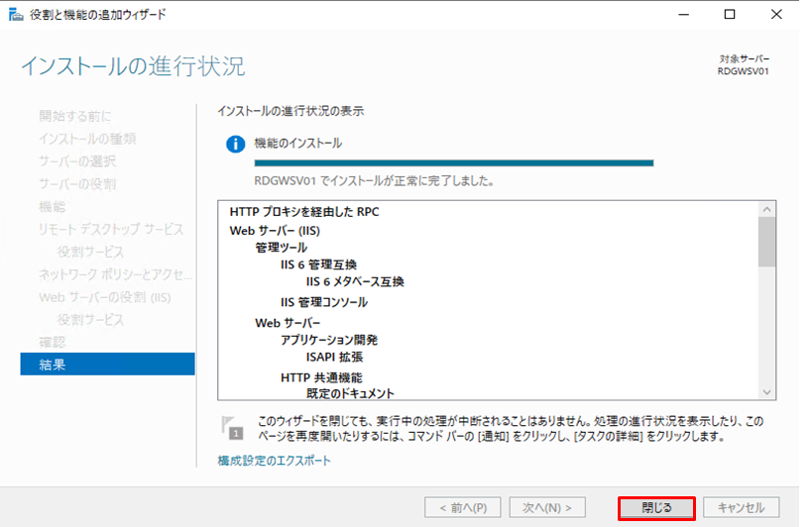Select HTTP プロキシを経由した RPC item
812x527 pixels.
(304, 212)
